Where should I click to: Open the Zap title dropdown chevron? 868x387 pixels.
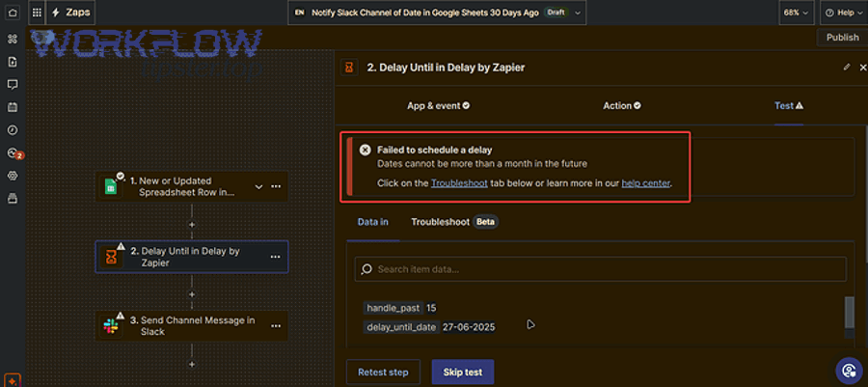pos(578,13)
